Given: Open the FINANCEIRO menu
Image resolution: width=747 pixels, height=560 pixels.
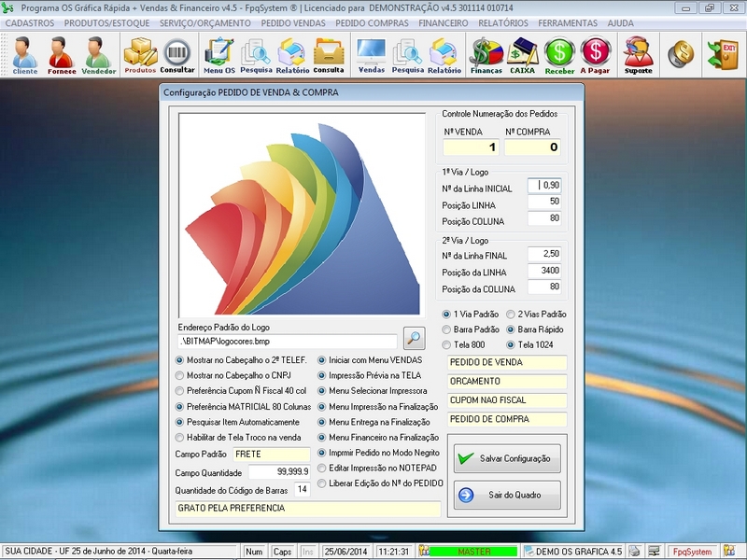Looking at the screenshot, I should pyautogui.click(x=443, y=22).
